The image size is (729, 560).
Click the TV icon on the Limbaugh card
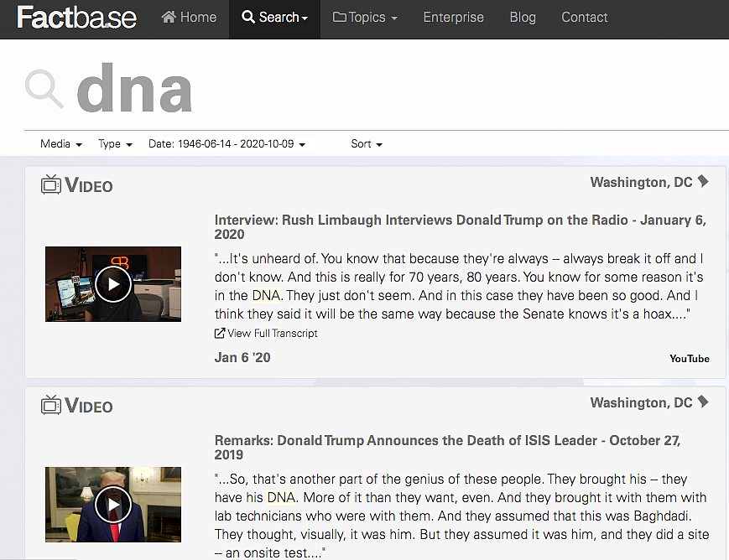[51, 184]
